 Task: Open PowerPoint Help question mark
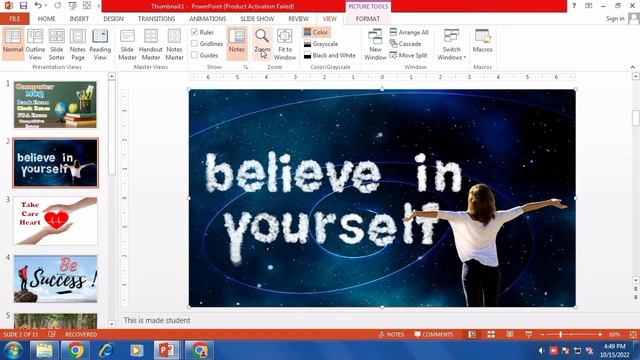point(574,6)
